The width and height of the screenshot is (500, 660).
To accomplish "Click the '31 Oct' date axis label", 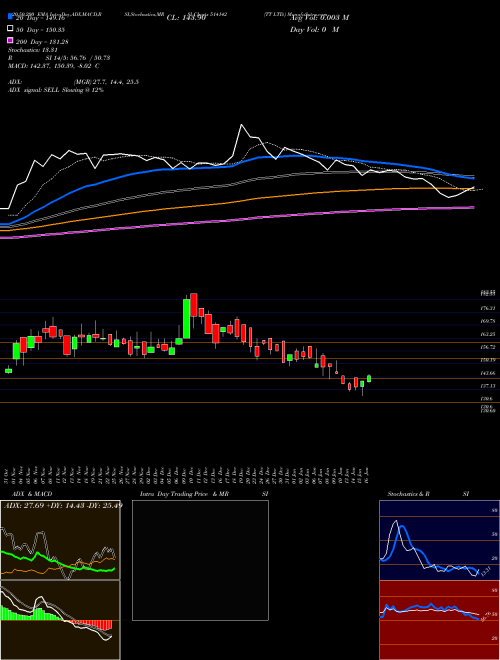I will [x=8, y=475].
